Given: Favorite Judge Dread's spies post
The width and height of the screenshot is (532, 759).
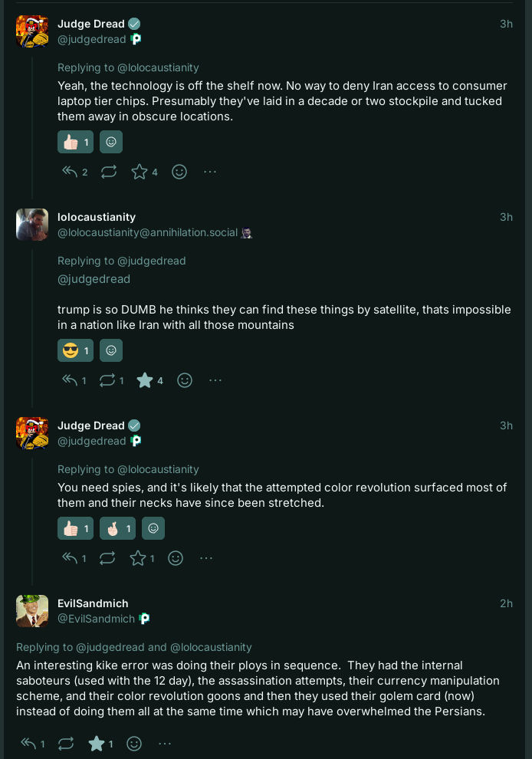Looking at the screenshot, I should point(138,558).
